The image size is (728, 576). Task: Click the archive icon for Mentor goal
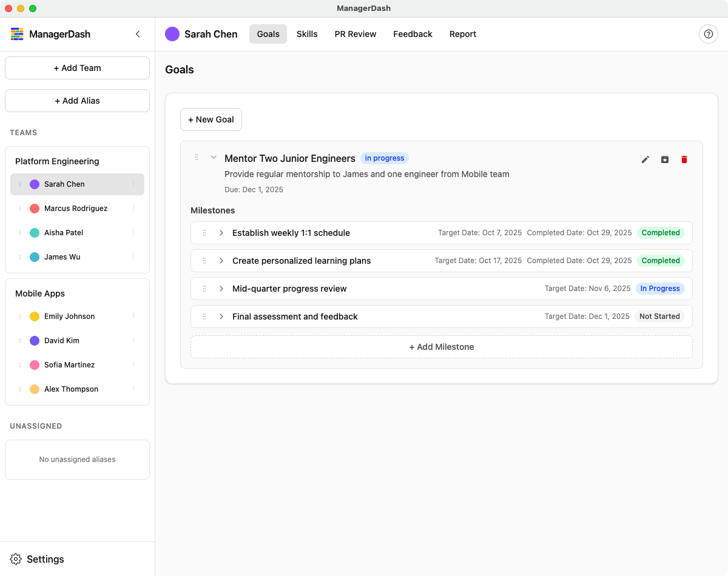(x=665, y=159)
